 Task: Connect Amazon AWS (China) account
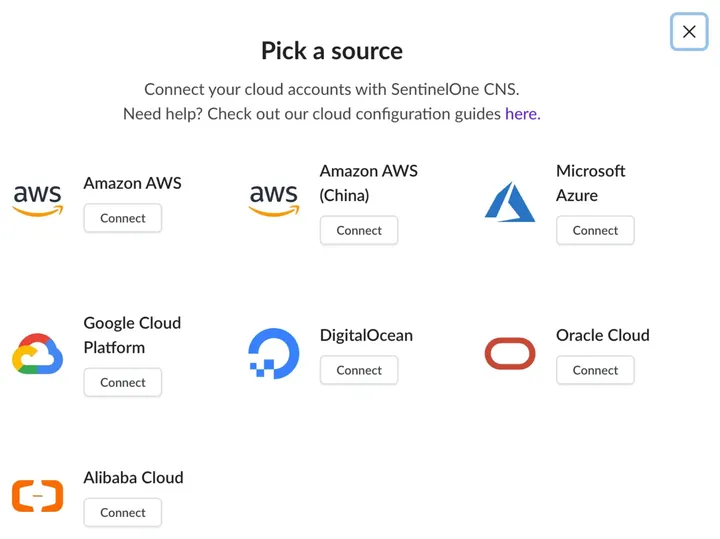(x=359, y=230)
